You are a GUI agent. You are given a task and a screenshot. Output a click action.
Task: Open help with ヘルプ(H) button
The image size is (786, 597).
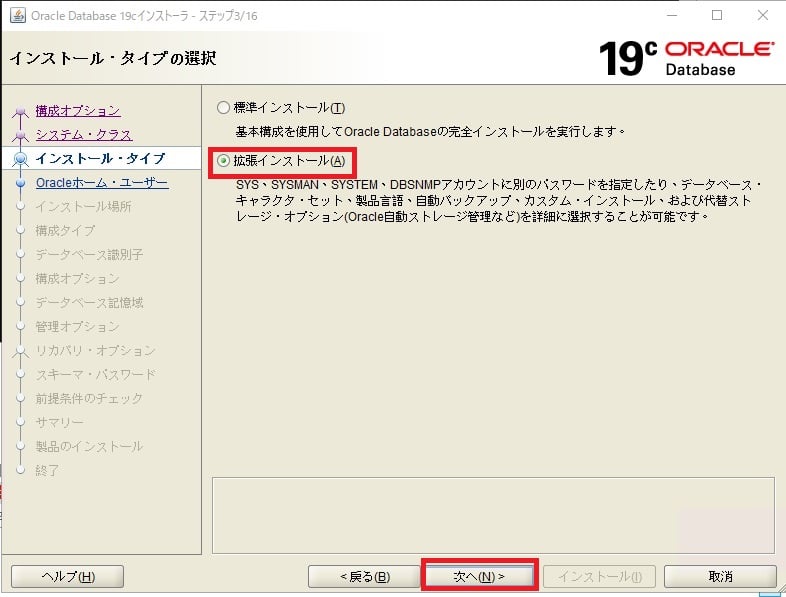pos(67,576)
